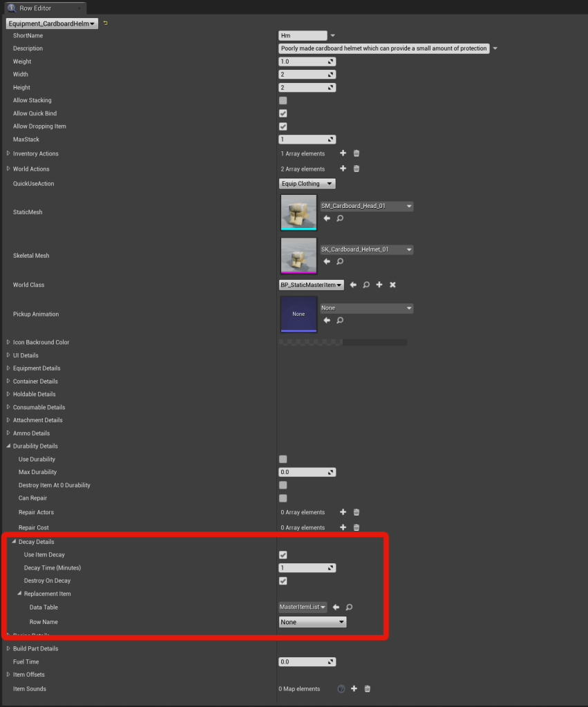This screenshot has height=707, width=588.
Task: Open Item Sounds map help icon
Action: coord(341,689)
